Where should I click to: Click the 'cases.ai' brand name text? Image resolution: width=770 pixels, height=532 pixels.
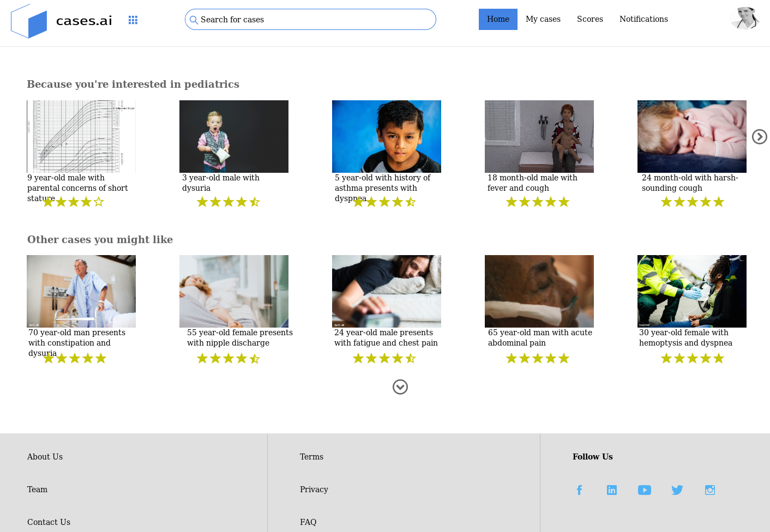pyautogui.click(x=84, y=21)
